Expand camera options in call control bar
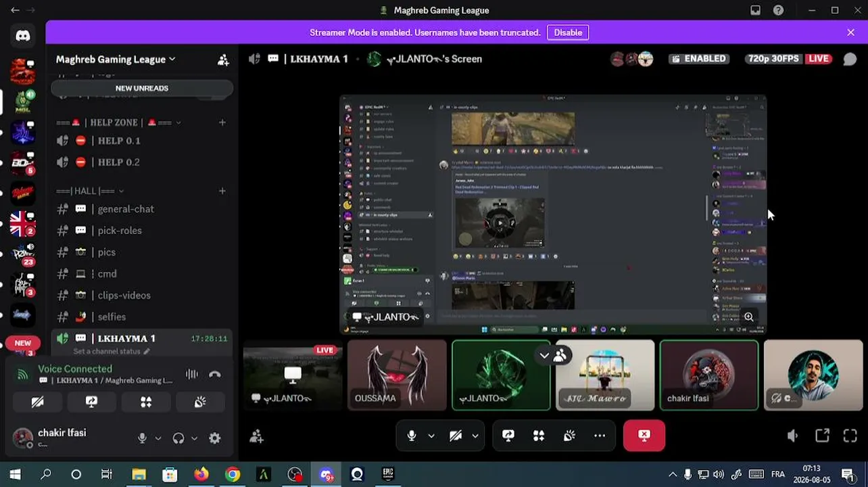The image size is (868, 487). [475, 436]
